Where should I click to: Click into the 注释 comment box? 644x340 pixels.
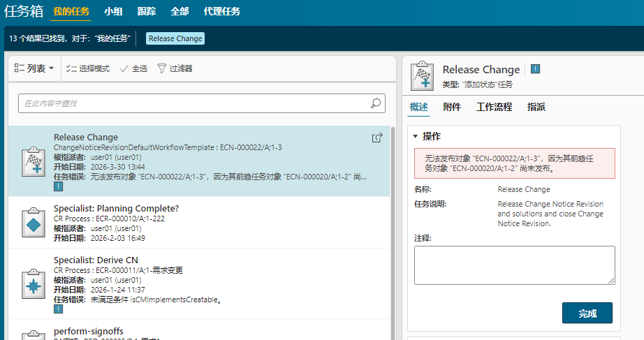pos(514,265)
